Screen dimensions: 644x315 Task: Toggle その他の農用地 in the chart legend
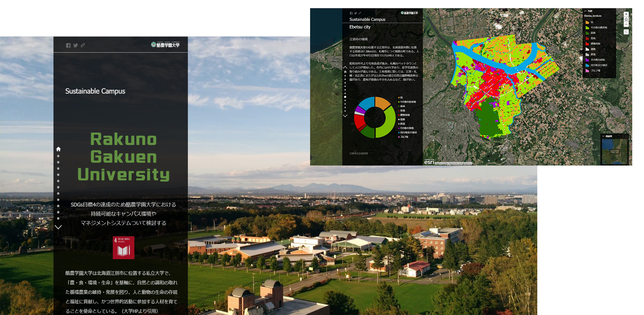(407, 102)
